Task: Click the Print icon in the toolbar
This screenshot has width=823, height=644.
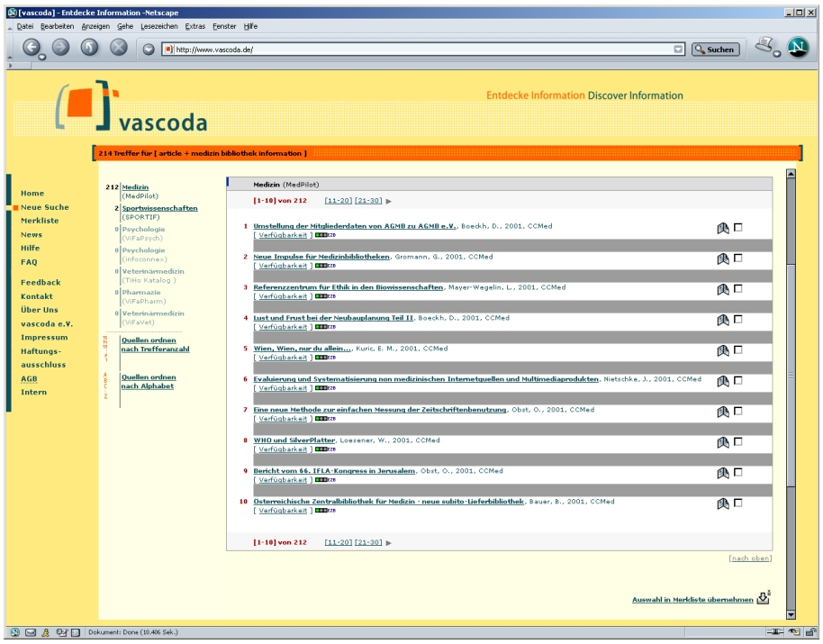Action: pos(764,45)
